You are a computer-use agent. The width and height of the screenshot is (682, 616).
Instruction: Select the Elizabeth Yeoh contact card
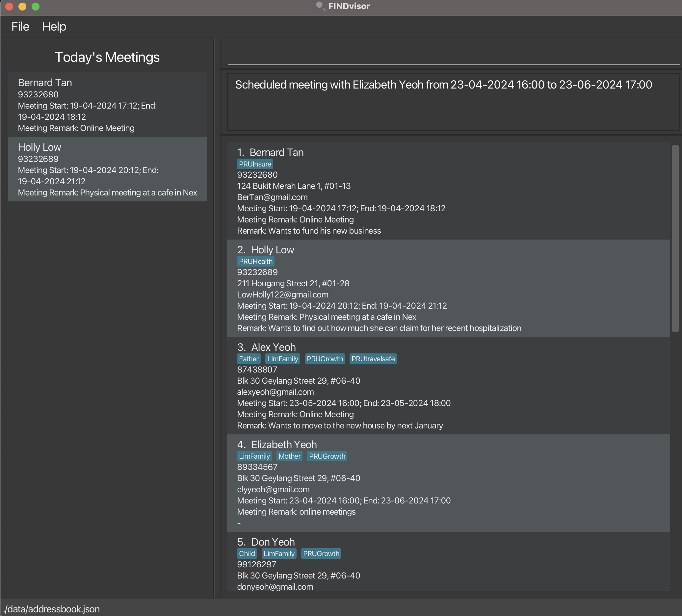(x=448, y=483)
